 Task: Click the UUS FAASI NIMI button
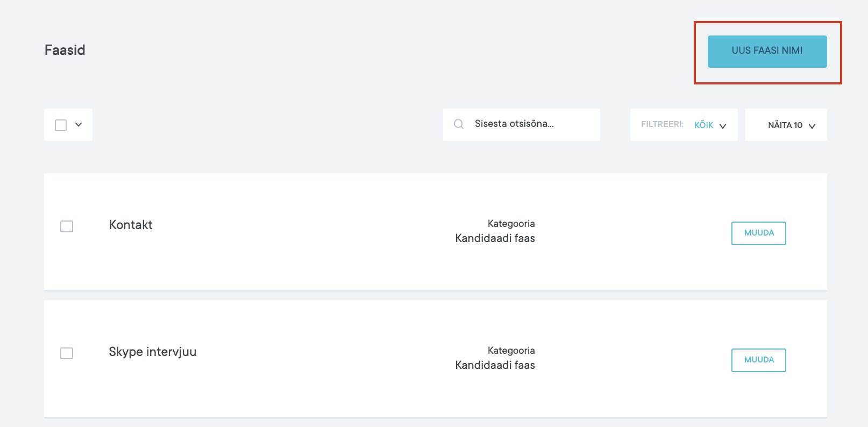point(767,51)
